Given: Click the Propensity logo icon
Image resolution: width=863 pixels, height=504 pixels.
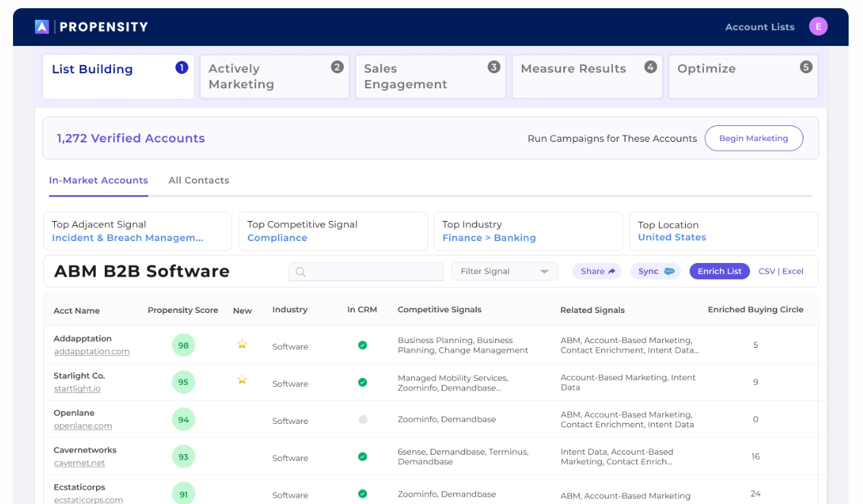Looking at the screenshot, I should click(x=42, y=27).
